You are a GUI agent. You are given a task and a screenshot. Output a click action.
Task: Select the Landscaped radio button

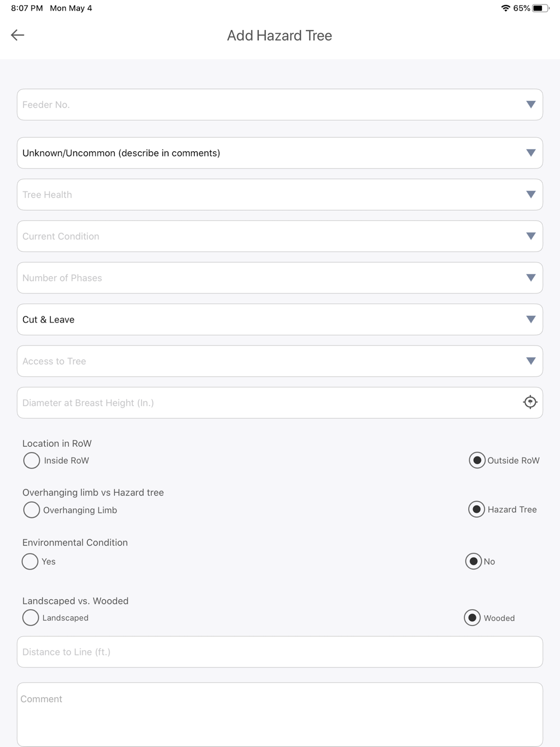pyautogui.click(x=30, y=618)
